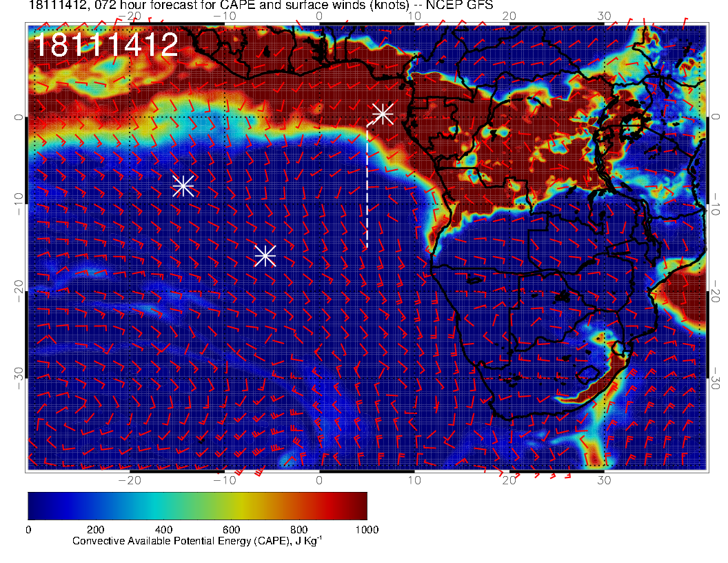The width and height of the screenshot is (728, 563).
Task: Click the white asterisk marker near latitude -16
Action: (265, 256)
